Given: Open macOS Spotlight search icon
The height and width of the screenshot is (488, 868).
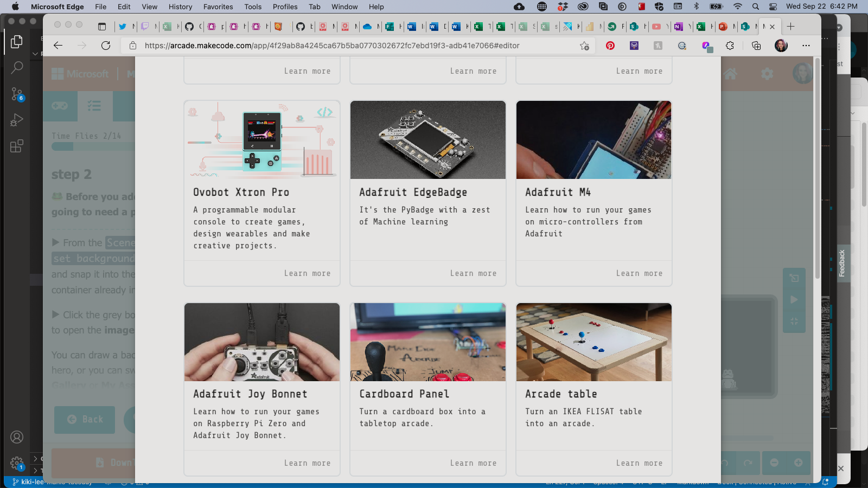Looking at the screenshot, I should 756,7.
